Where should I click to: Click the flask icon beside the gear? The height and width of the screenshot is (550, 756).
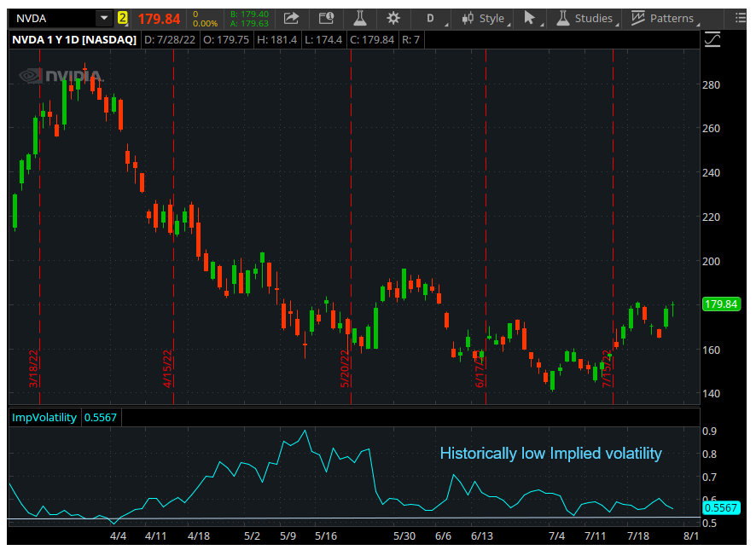[360, 19]
